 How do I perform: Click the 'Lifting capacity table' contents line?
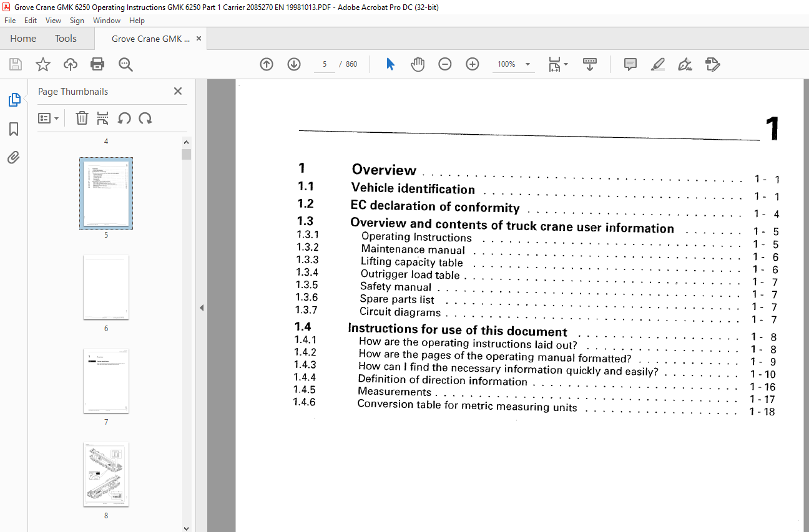[412, 262]
